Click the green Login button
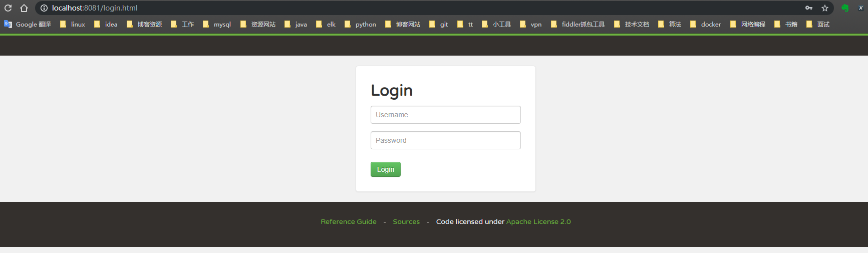868x253 pixels. tap(386, 169)
